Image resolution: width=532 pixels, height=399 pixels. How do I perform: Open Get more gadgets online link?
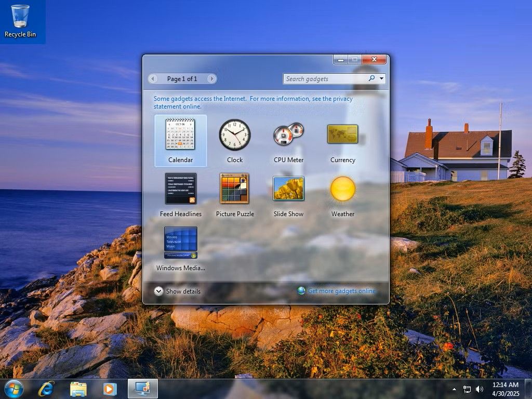coord(340,291)
